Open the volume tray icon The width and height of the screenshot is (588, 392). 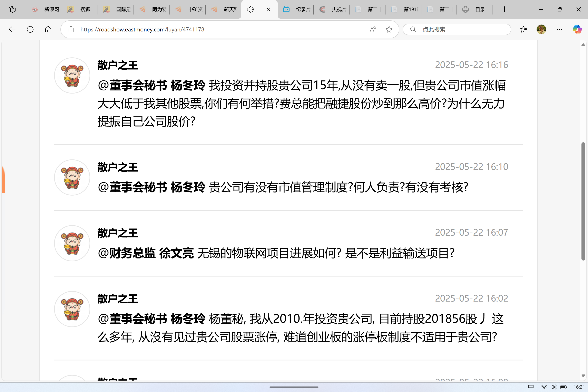click(x=553, y=387)
